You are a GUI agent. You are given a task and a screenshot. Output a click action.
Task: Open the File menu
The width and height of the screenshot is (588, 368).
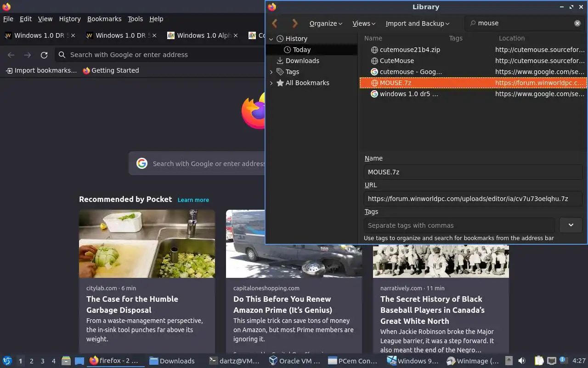pos(8,19)
